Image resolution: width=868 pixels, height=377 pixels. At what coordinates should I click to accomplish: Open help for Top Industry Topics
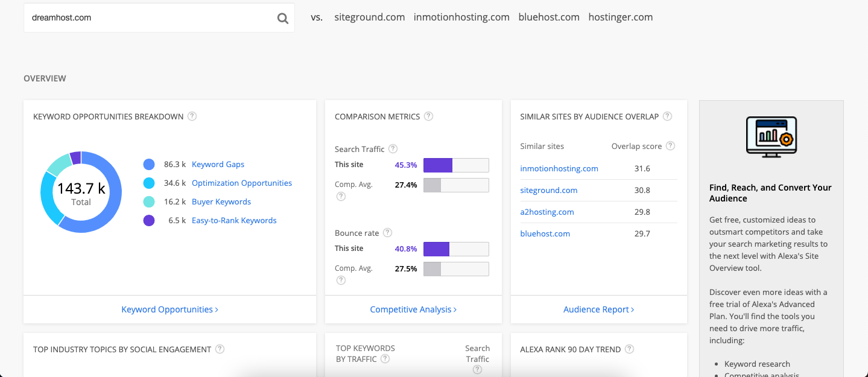coord(220,349)
